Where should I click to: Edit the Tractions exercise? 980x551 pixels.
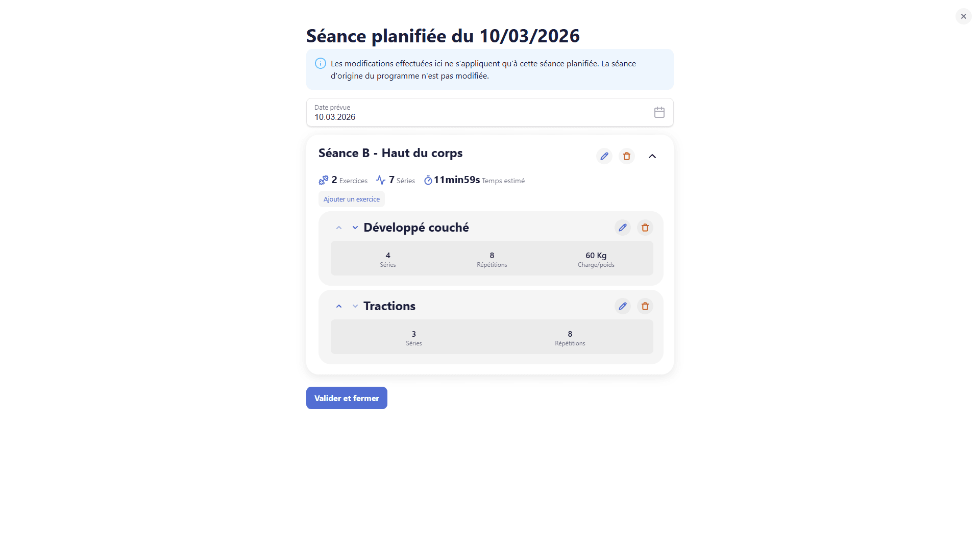tap(622, 306)
